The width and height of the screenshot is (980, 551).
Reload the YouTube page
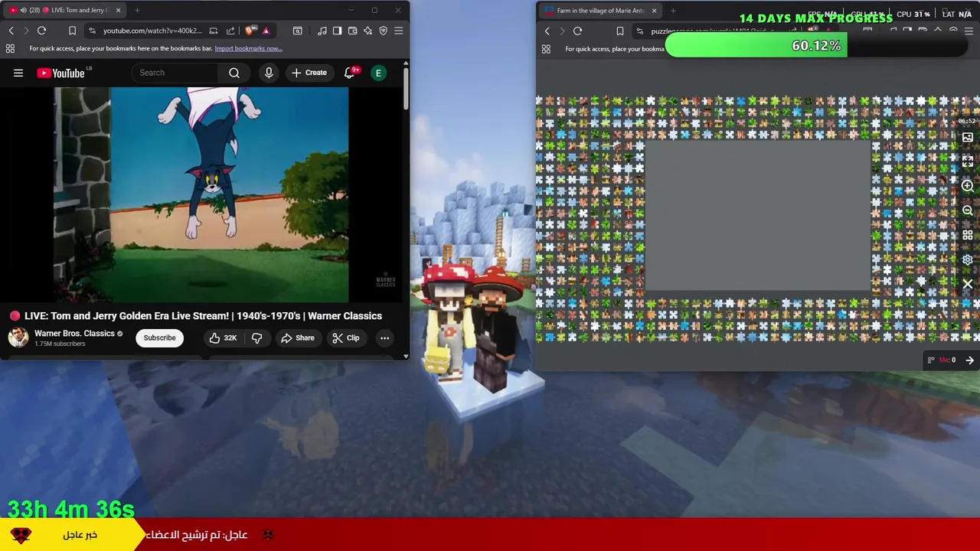pyautogui.click(x=41, y=31)
